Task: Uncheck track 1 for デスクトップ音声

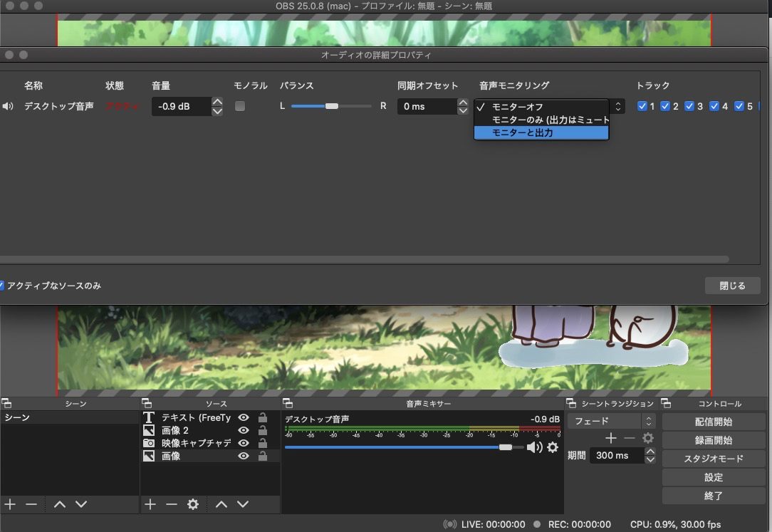Action: [642, 106]
